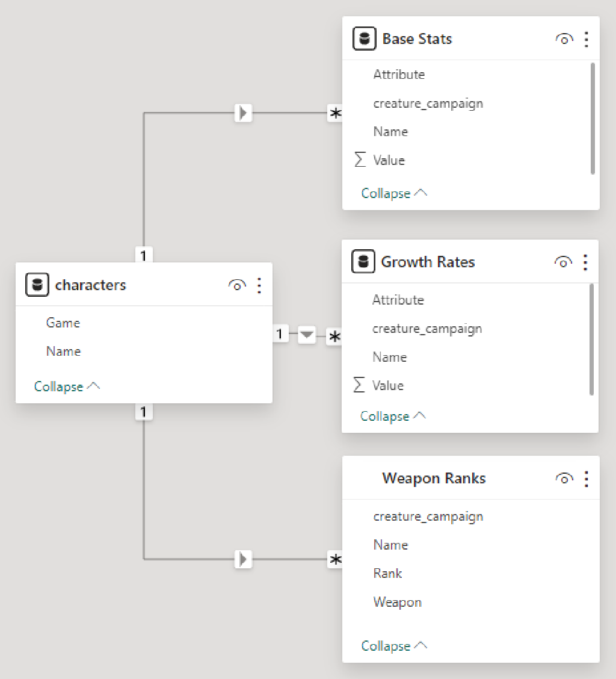Click the Collapse link on Base Stats

[x=387, y=193]
